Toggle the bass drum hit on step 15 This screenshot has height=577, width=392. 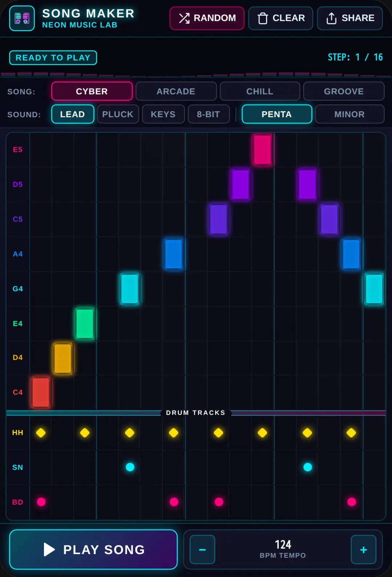352,502
